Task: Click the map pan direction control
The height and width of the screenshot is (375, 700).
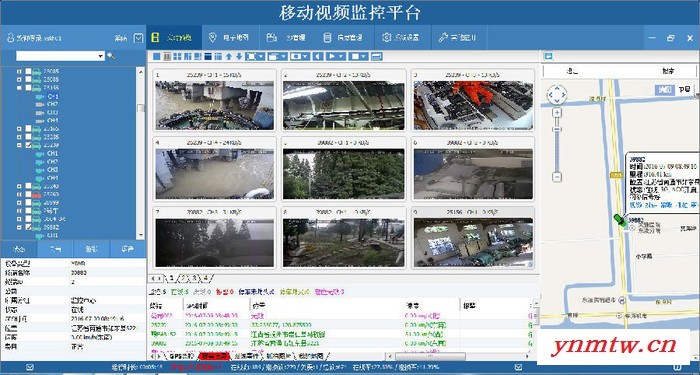Action: (557, 95)
